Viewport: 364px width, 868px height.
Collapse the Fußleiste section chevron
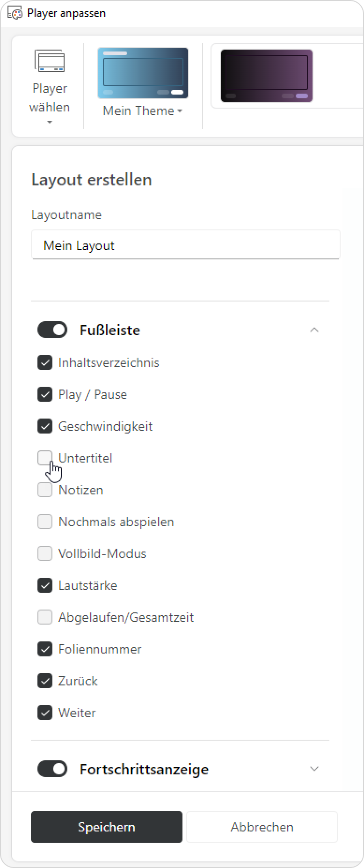pos(314,330)
